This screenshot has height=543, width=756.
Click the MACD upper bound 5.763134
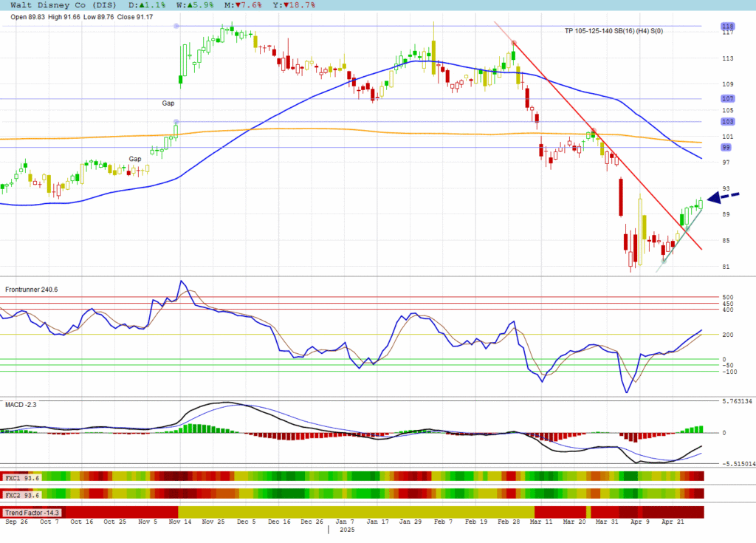738,401
